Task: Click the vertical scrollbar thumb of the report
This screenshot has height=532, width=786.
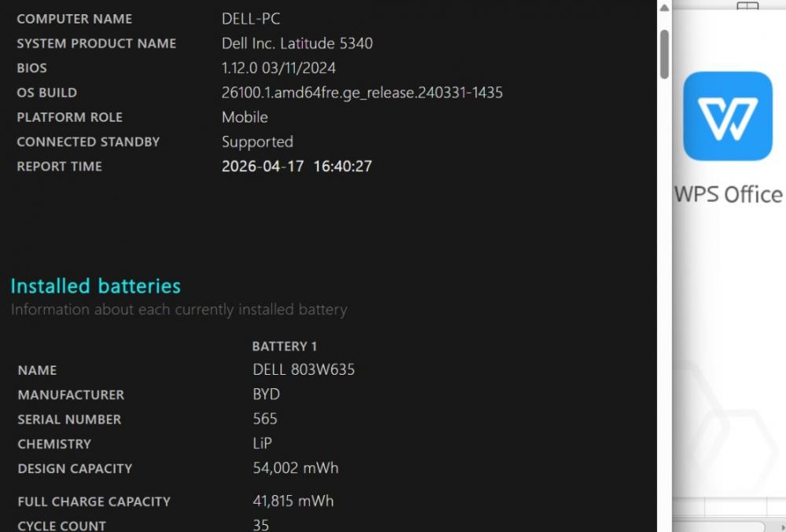Action: click(x=664, y=53)
